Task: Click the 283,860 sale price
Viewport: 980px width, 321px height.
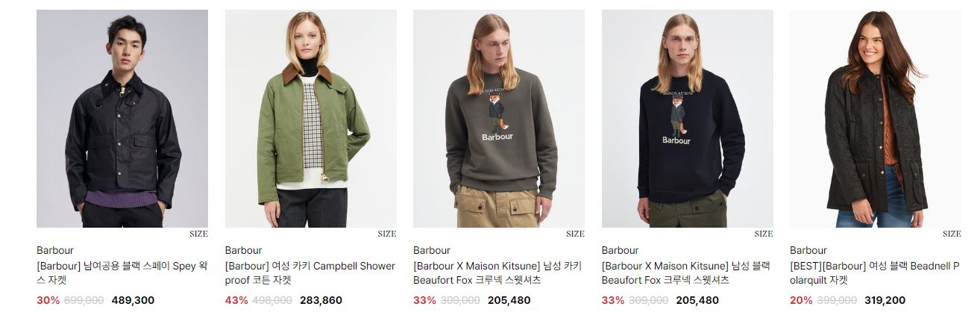Action: click(321, 300)
